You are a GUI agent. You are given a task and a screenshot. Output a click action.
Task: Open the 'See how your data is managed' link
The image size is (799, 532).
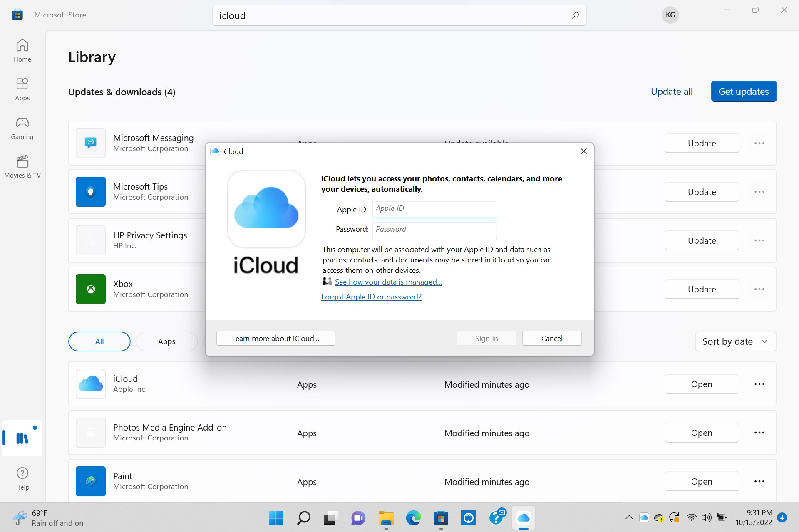click(x=388, y=282)
